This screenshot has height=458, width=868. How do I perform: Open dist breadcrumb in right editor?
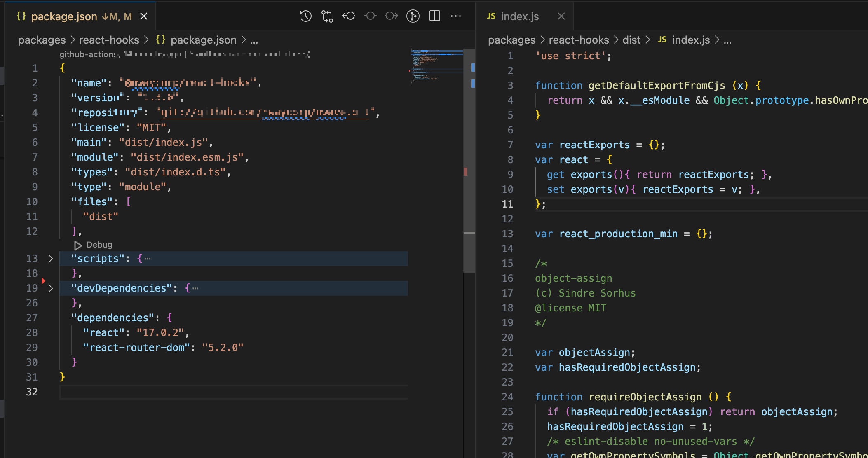(631, 40)
